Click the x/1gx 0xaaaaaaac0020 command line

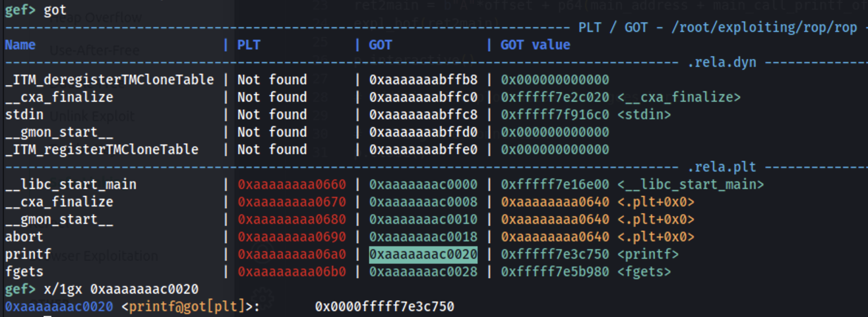point(121,289)
